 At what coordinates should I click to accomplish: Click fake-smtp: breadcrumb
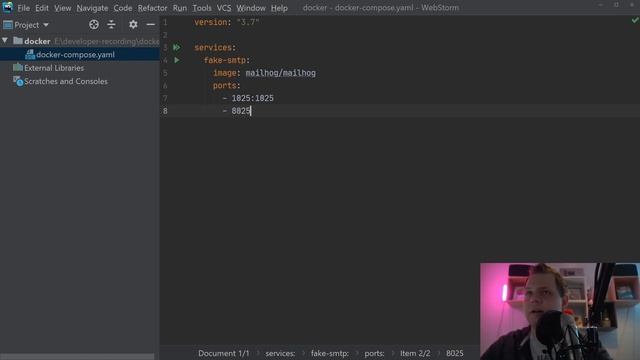pyautogui.click(x=330, y=353)
